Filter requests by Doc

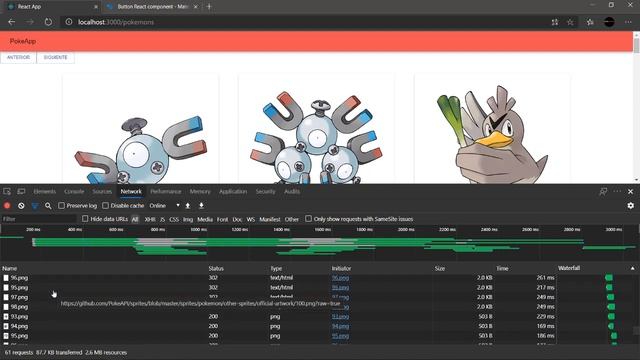point(237,219)
